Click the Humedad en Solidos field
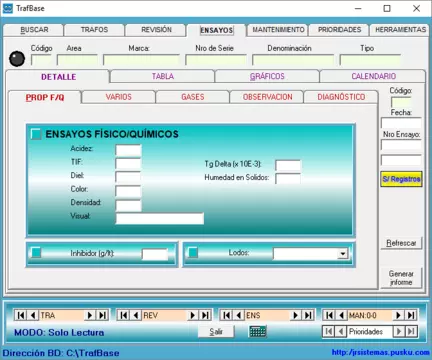 (x=288, y=179)
